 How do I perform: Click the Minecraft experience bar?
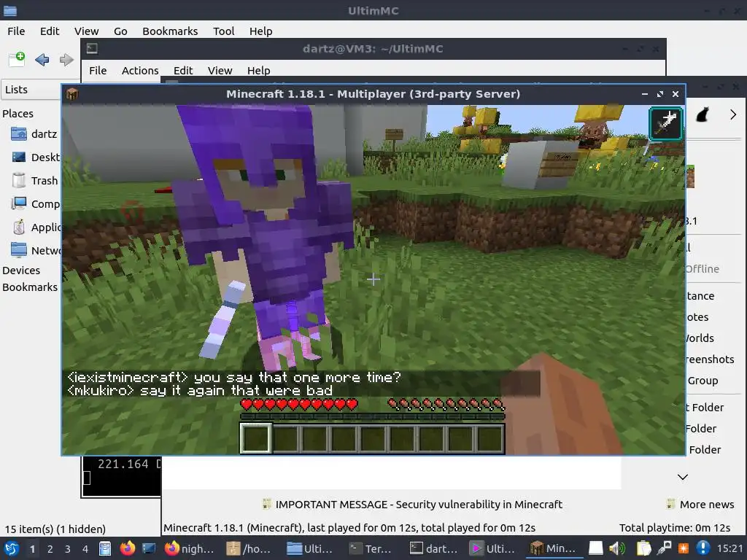point(372,416)
